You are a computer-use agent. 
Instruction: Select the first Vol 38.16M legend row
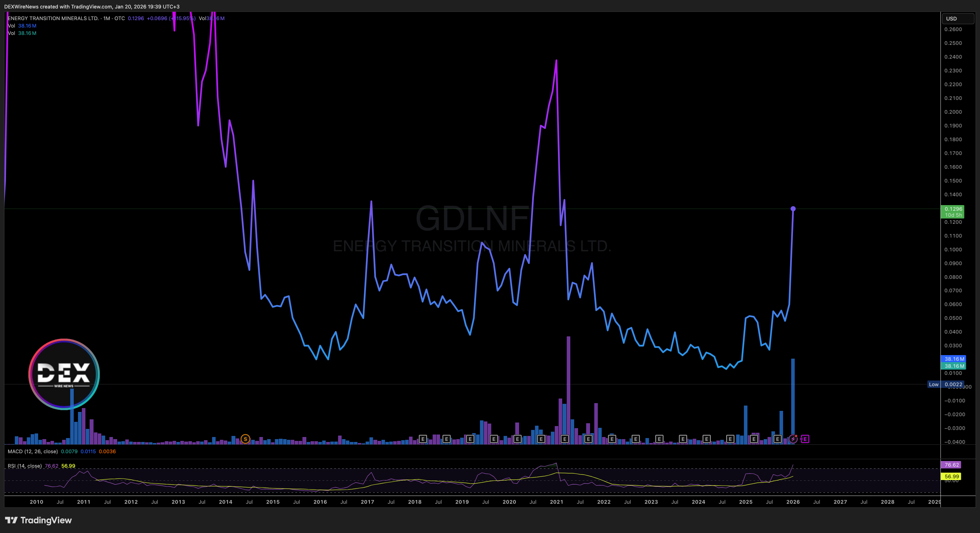tap(22, 26)
